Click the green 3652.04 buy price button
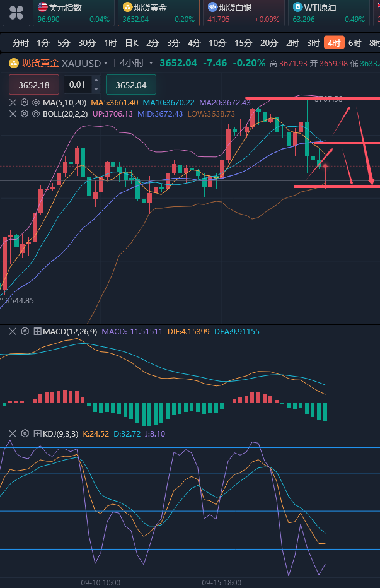 (131, 85)
